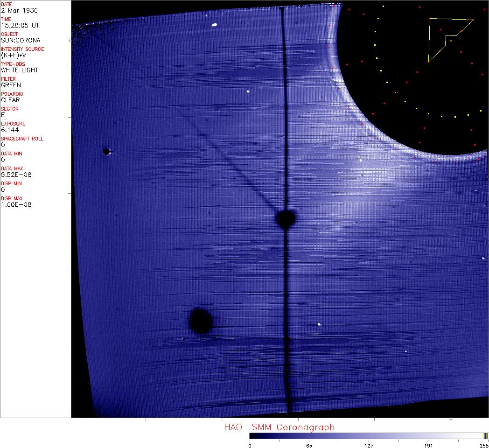Select the '5.52E-08' data max value

point(16,175)
